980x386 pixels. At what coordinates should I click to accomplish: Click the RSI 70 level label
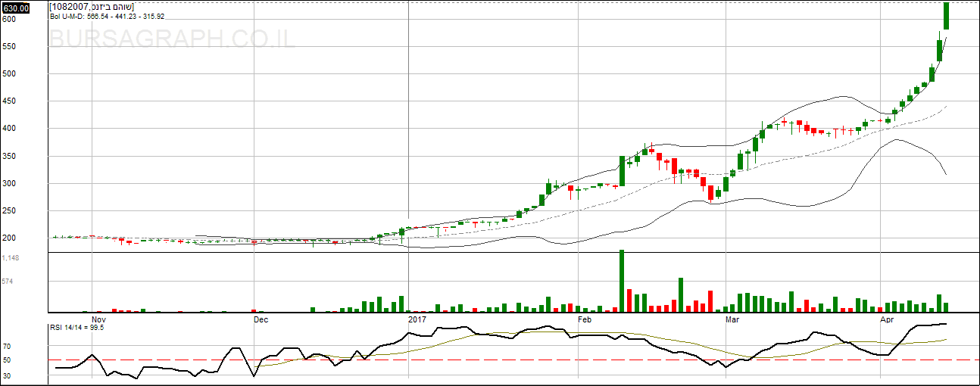tap(6, 346)
